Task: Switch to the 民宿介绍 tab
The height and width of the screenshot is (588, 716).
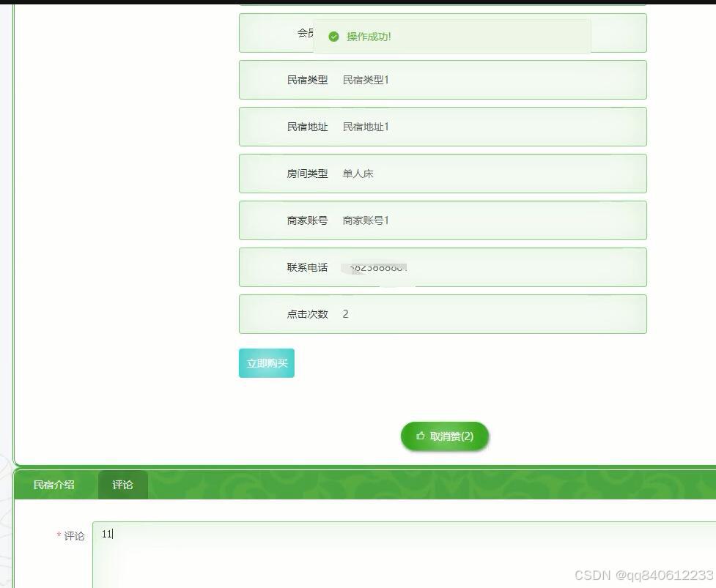Action: [x=53, y=484]
